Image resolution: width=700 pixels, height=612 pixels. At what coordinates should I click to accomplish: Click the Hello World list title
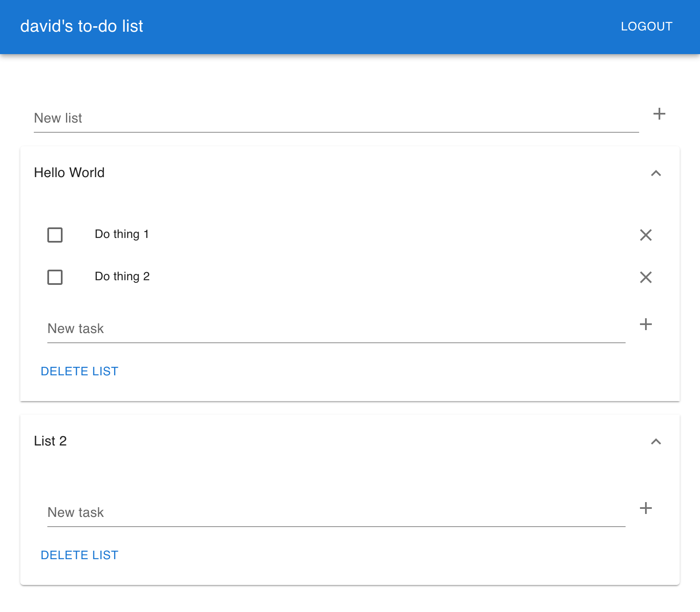point(69,172)
